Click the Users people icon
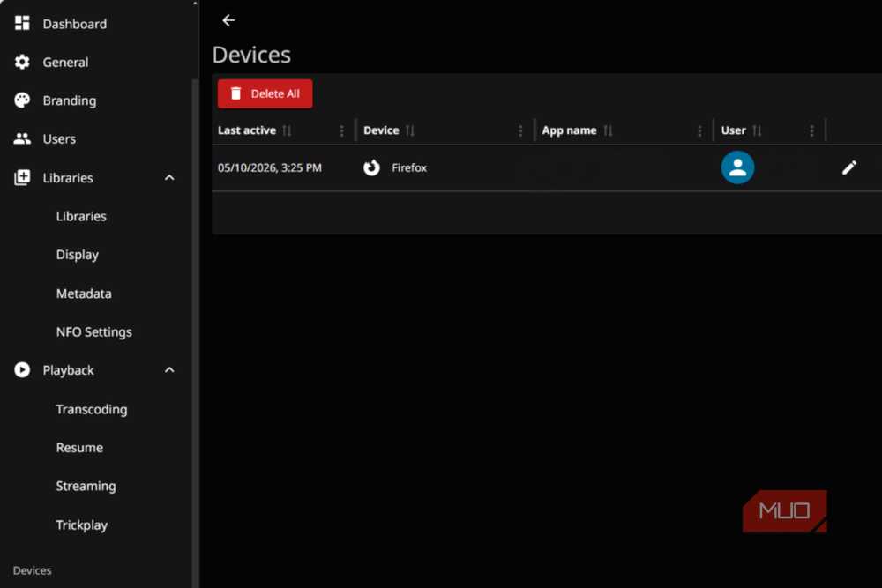 pyautogui.click(x=22, y=138)
